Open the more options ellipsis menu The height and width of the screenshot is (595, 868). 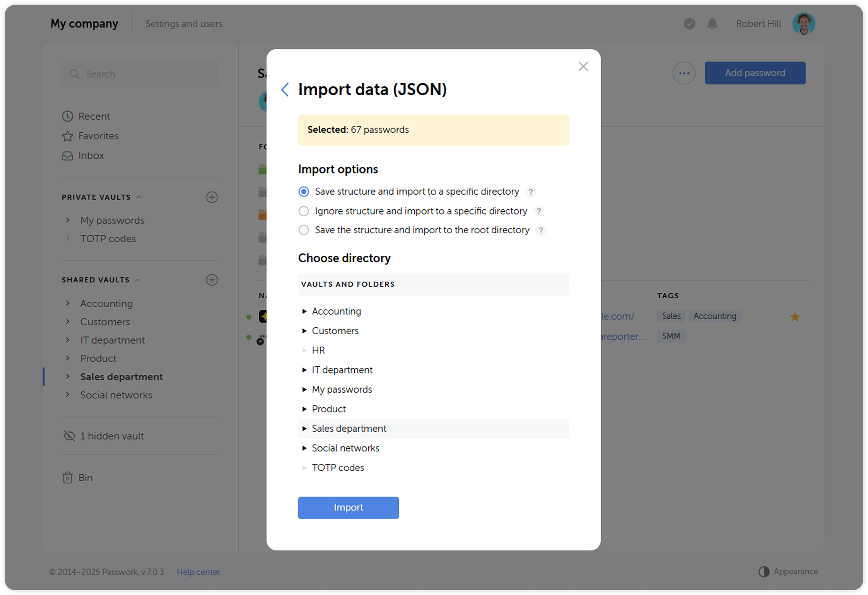[684, 73]
